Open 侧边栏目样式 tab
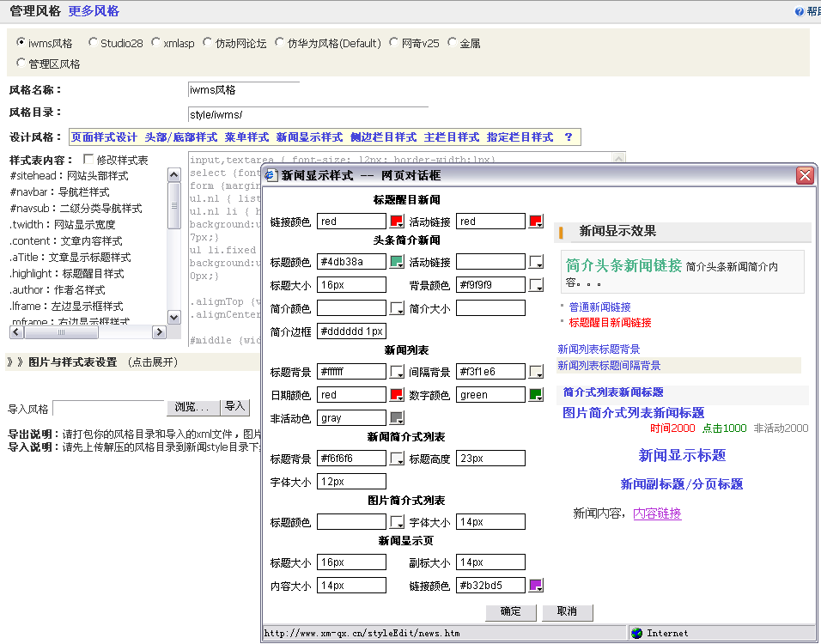 (383, 137)
